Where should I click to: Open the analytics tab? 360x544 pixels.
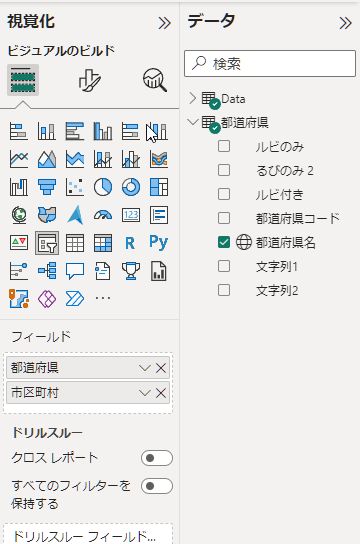click(x=155, y=80)
